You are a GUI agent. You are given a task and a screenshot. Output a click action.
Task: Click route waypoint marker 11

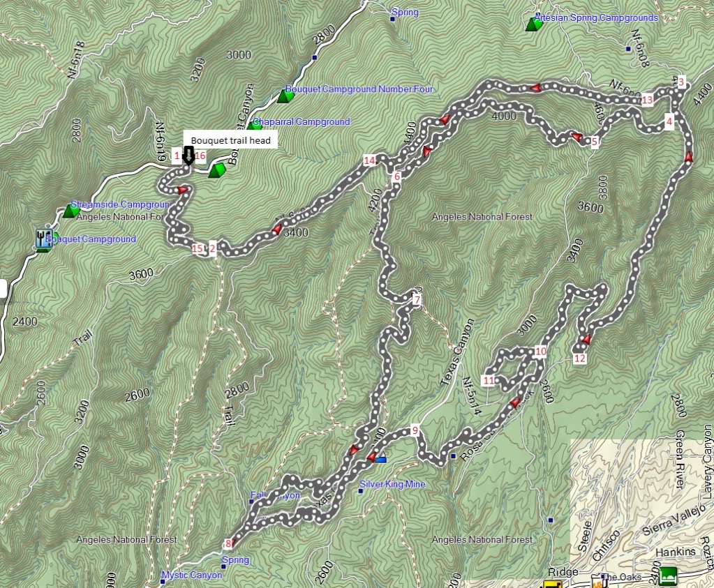(489, 381)
